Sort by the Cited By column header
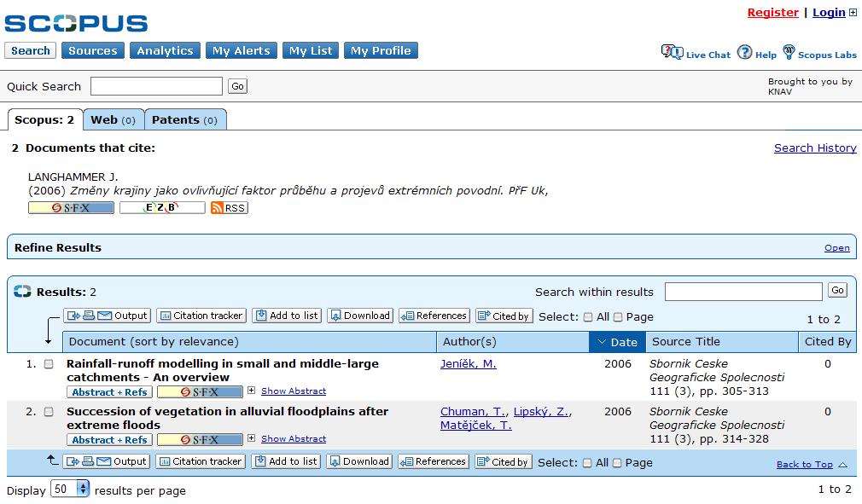Viewport: 862px width, 504px height. coord(827,341)
